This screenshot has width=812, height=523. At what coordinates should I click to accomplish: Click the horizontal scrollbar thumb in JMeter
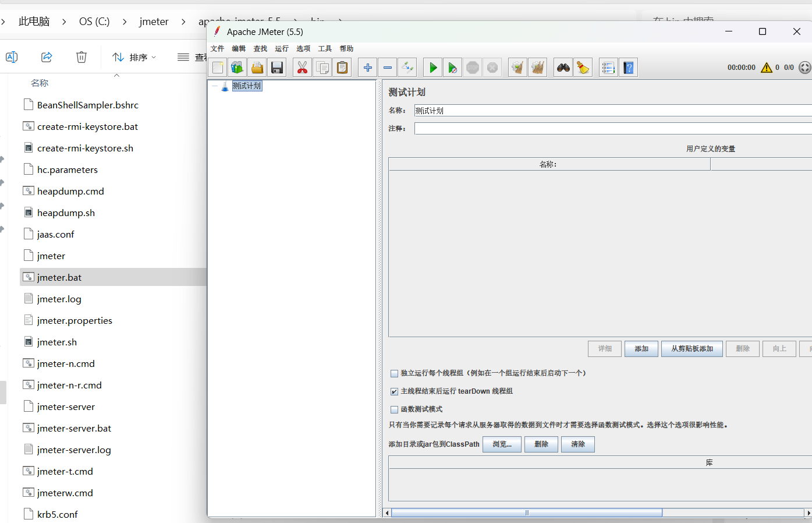click(527, 513)
